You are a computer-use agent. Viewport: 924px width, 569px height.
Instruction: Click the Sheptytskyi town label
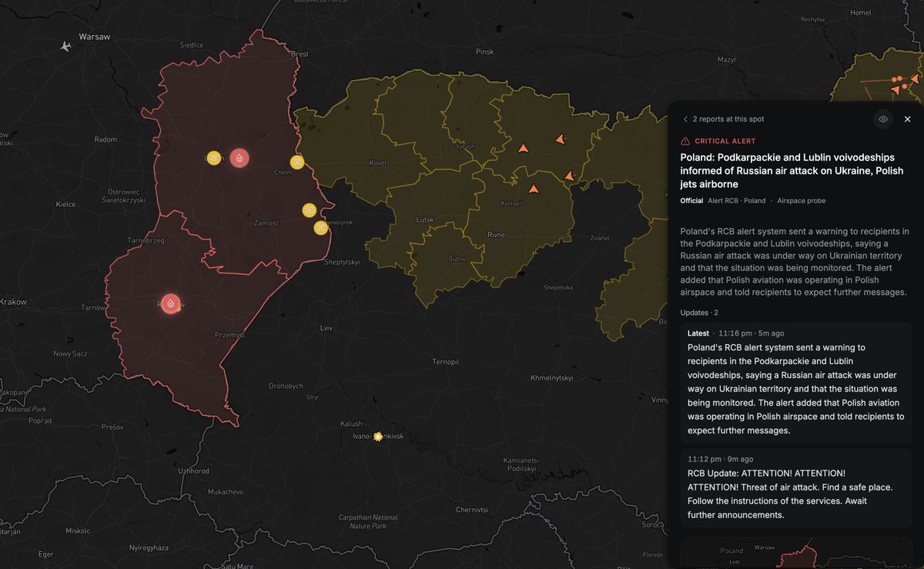pos(343,263)
